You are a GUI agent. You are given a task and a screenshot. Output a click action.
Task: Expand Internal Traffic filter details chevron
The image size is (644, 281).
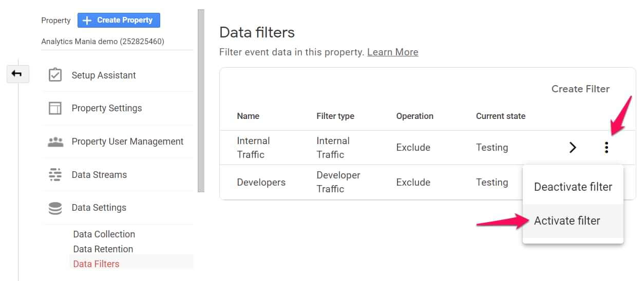pos(573,148)
